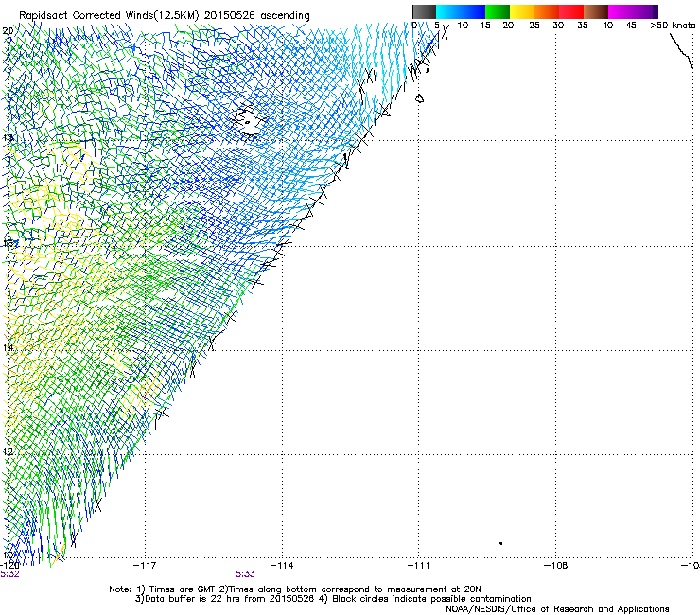Click the dark purple >50 knots legend color
This screenshot has height=615, width=700.
(655, 11)
